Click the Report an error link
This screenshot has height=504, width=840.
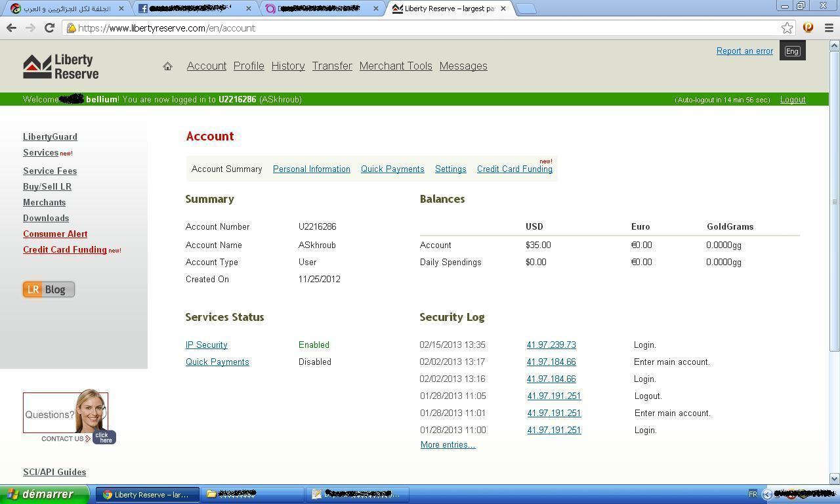point(745,51)
